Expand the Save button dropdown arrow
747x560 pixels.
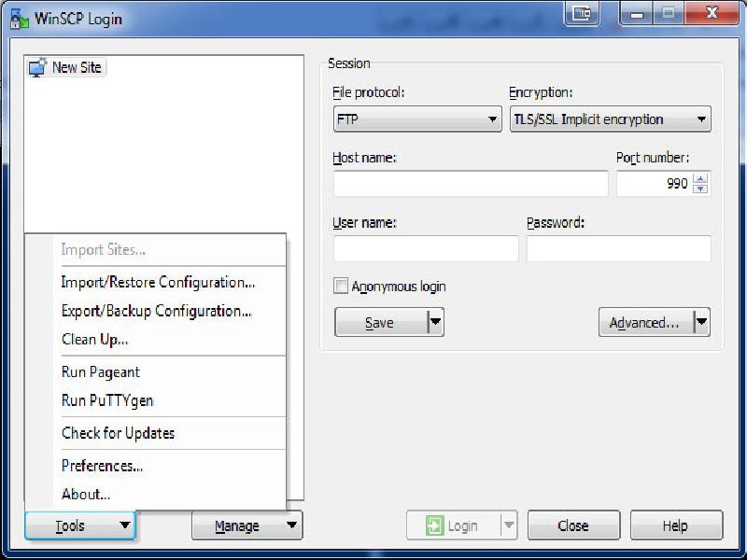(436, 322)
